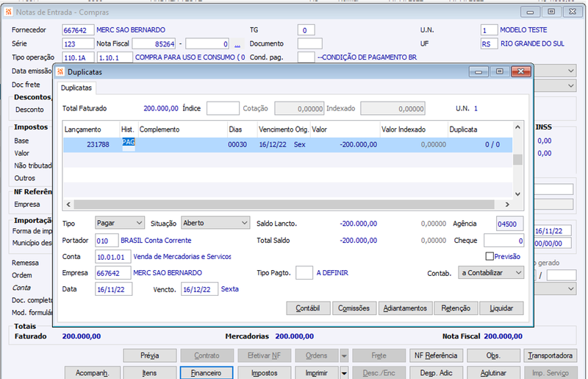
Task: Enable the Previsão checkbox
Action: (x=490, y=256)
